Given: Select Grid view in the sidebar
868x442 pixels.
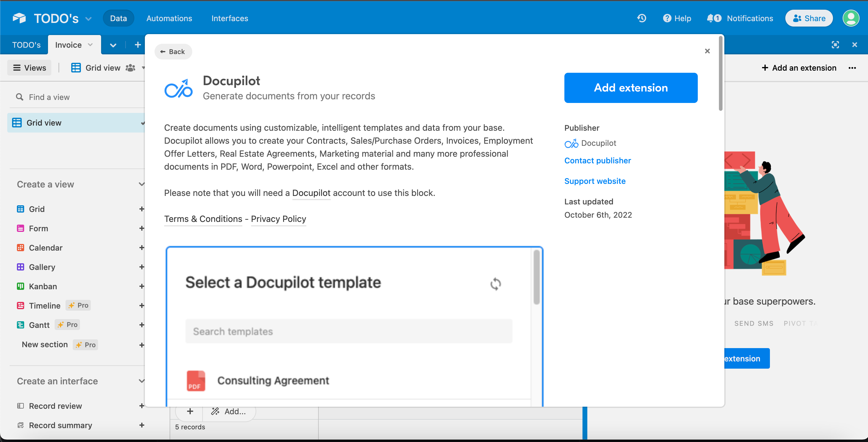Looking at the screenshot, I should click(x=76, y=123).
